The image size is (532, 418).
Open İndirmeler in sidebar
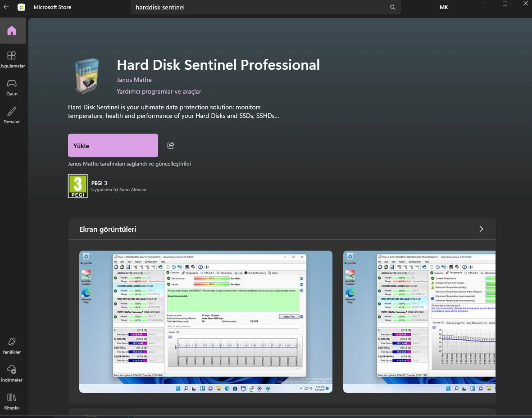click(12, 373)
